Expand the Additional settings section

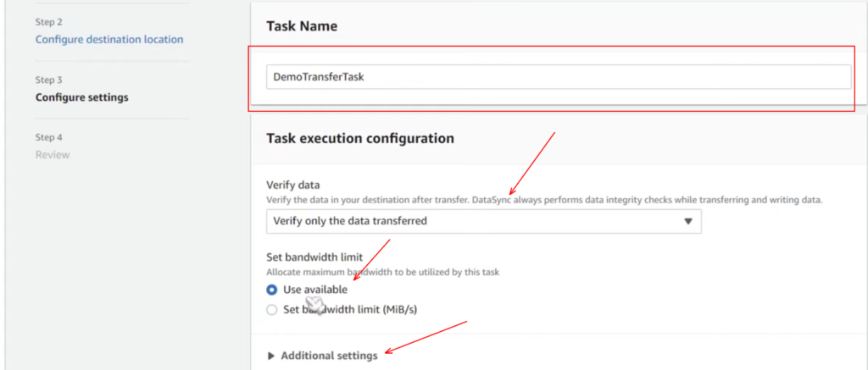329,356
